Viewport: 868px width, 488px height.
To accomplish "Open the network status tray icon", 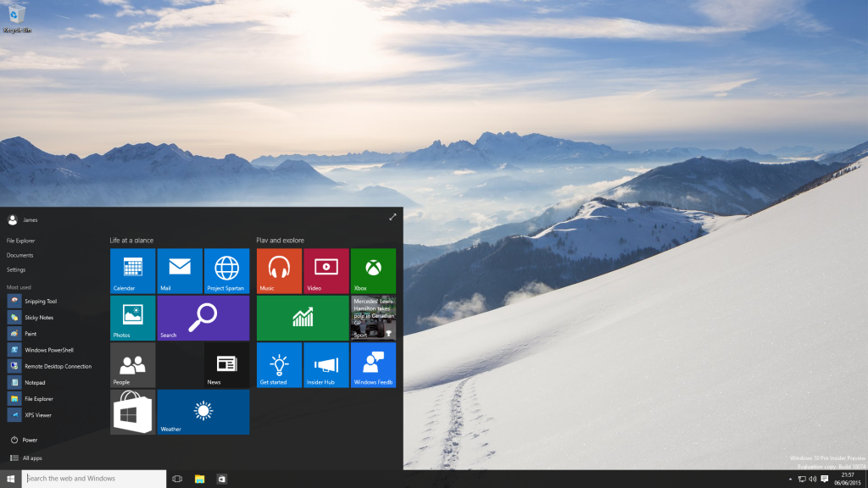I will coord(802,480).
